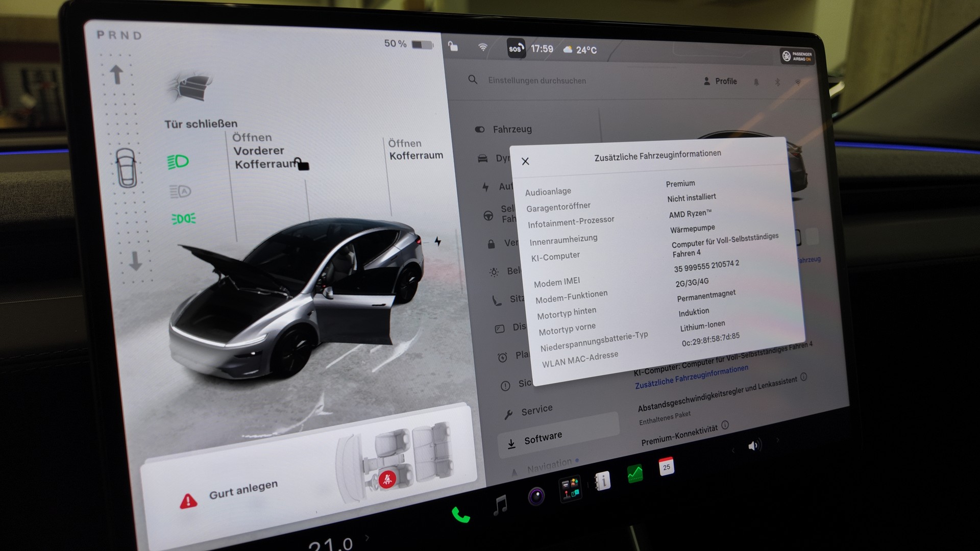Tap the Passenger Airbag indicator
Image resolution: width=980 pixels, height=551 pixels.
point(797,56)
